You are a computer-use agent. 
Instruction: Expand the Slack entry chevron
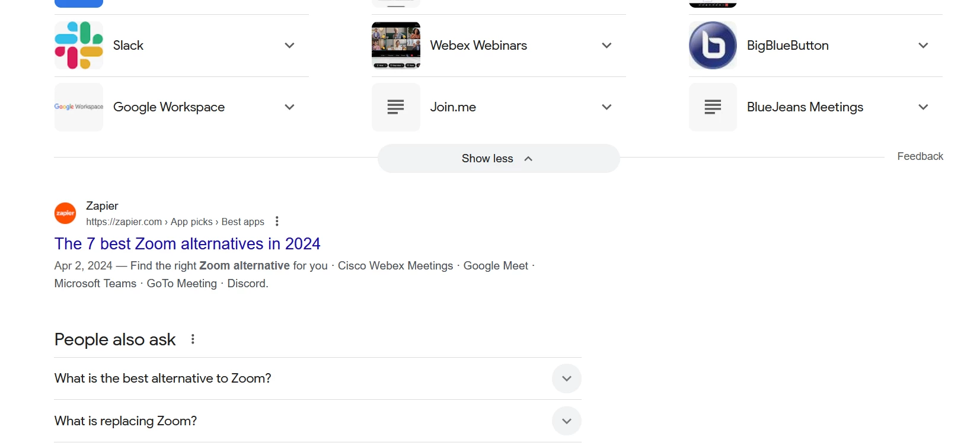tap(289, 46)
